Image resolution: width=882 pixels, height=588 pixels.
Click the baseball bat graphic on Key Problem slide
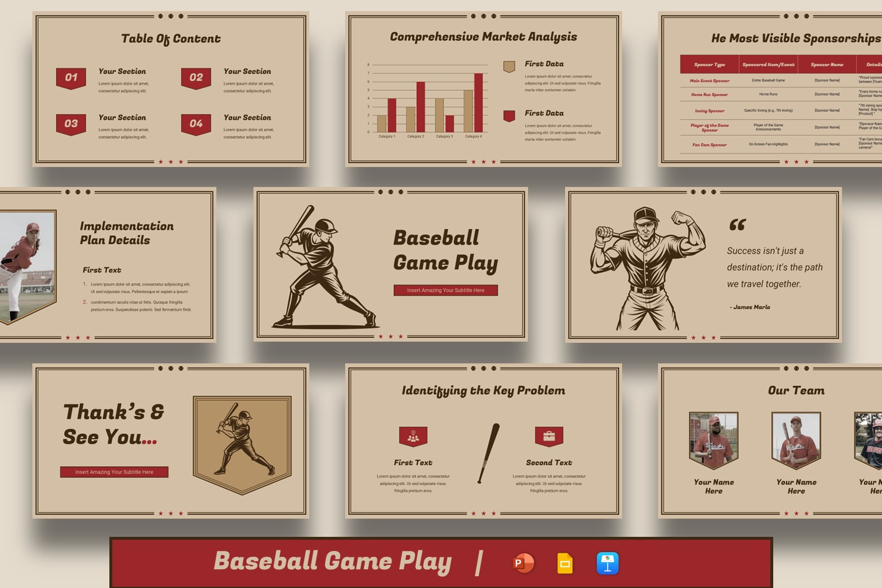(489, 453)
